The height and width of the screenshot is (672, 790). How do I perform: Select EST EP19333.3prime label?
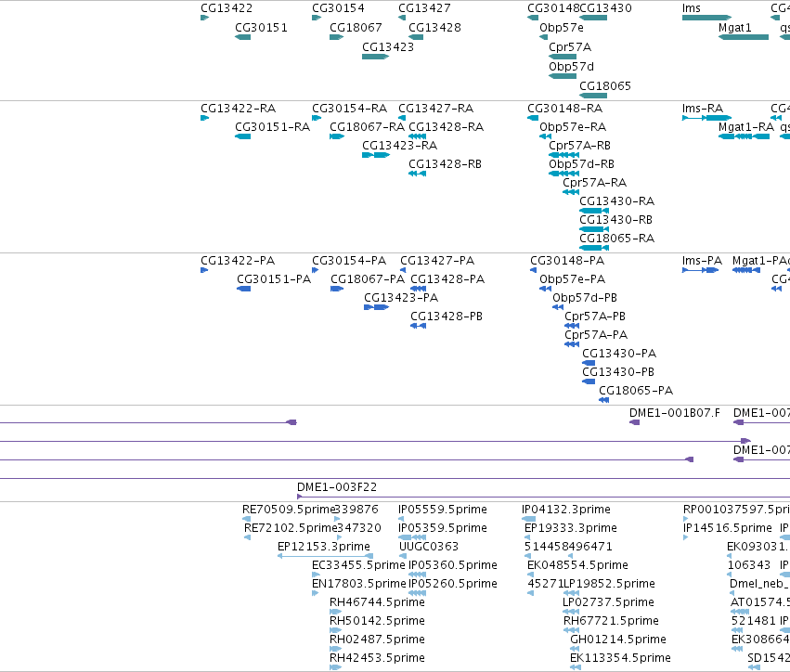coord(570,528)
